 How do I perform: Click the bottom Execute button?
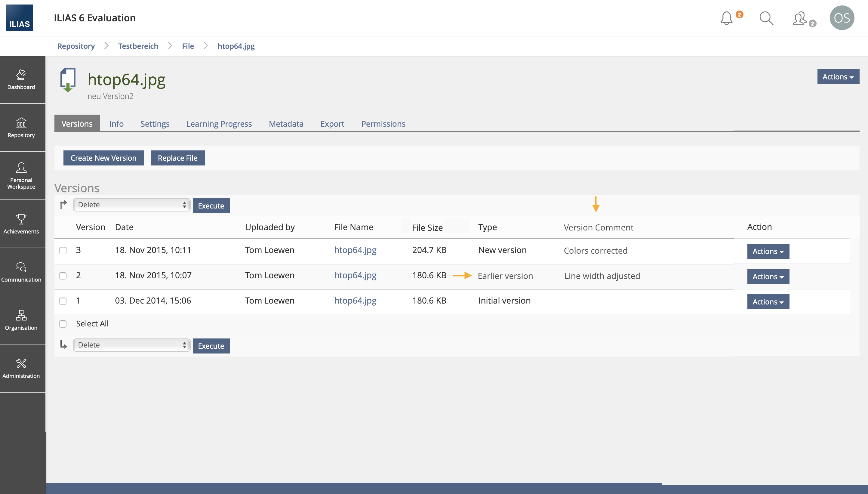tap(211, 346)
